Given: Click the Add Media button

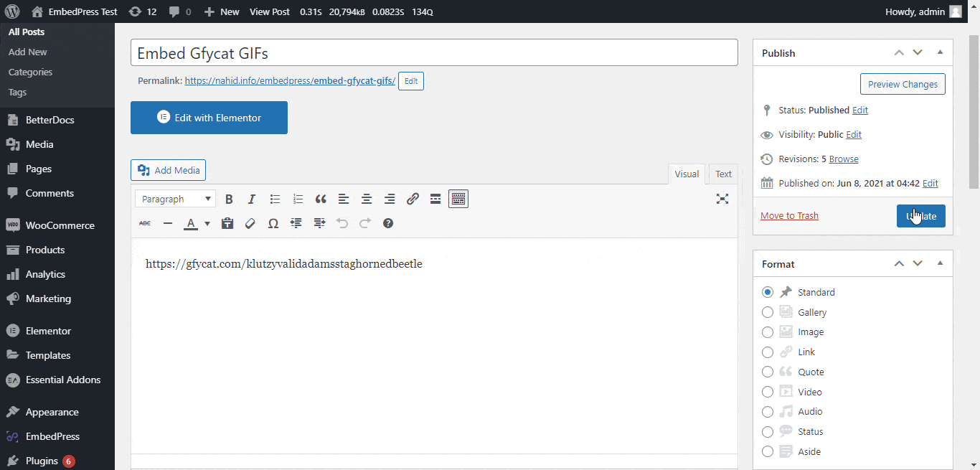Looking at the screenshot, I should tap(169, 170).
